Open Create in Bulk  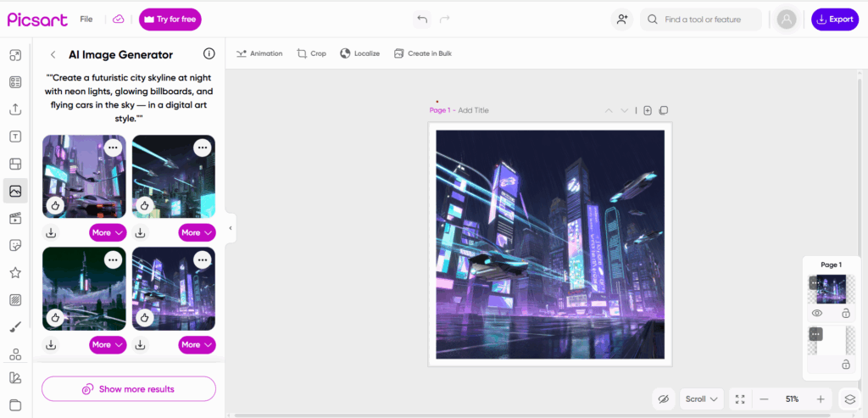coord(423,53)
